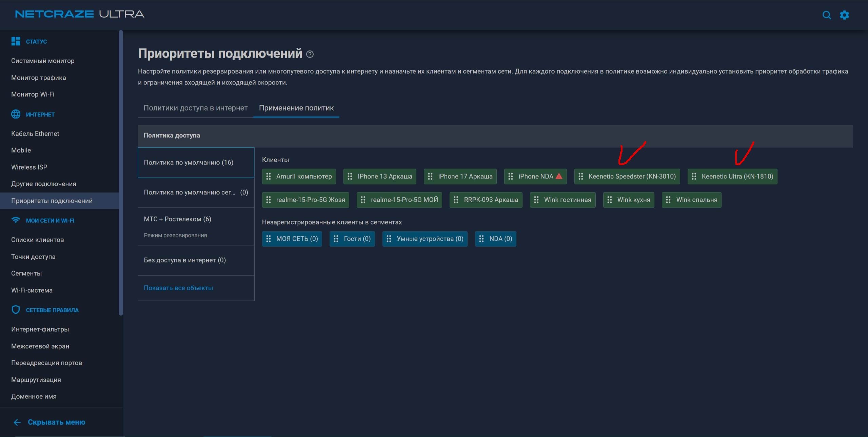
Task: Click the help icon beside the page title
Action: [x=310, y=54]
